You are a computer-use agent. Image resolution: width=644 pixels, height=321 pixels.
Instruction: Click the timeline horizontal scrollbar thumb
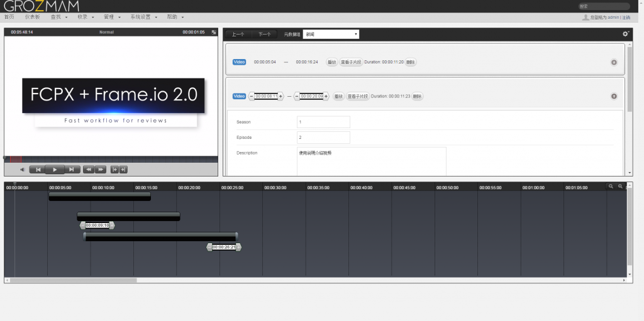(73, 280)
